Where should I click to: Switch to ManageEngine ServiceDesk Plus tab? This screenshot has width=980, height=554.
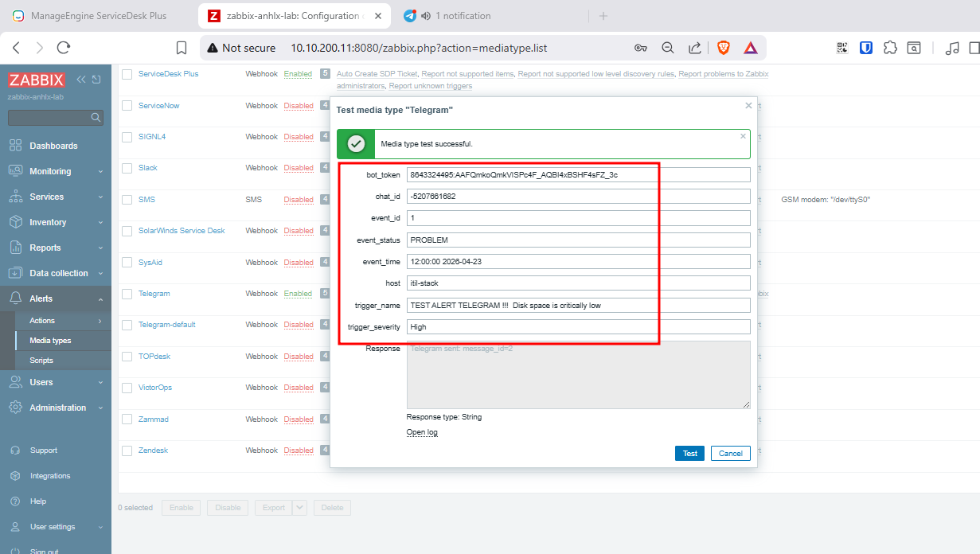pos(98,16)
